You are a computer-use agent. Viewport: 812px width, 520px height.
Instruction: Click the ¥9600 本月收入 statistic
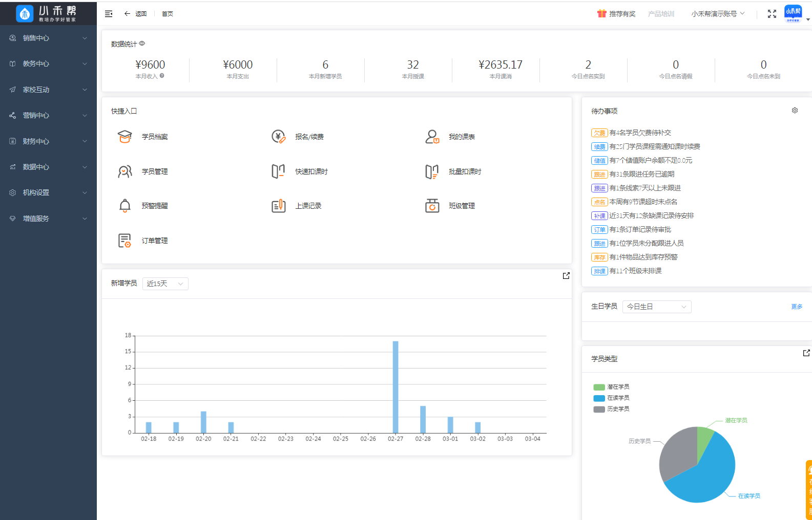(x=150, y=69)
